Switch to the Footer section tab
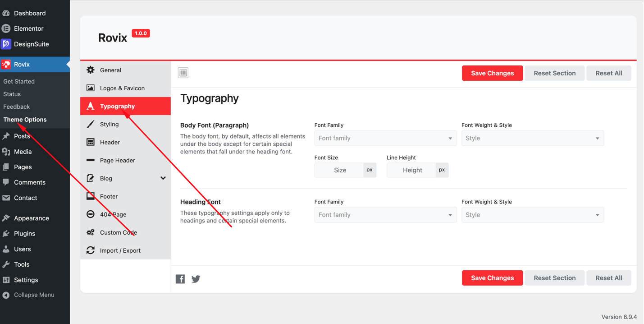Image resolution: width=644 pixels, height=324 pixels. (x=125, y=196)
